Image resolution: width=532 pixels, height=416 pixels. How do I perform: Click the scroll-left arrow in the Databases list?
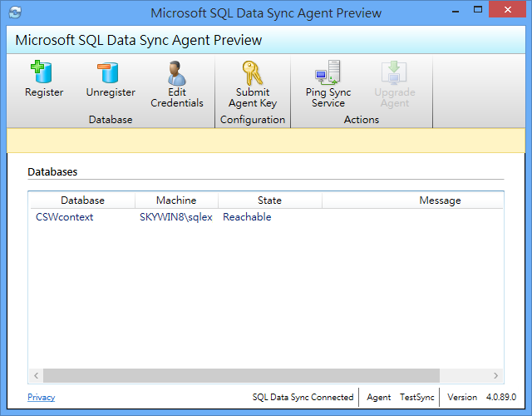pos(36,375)
